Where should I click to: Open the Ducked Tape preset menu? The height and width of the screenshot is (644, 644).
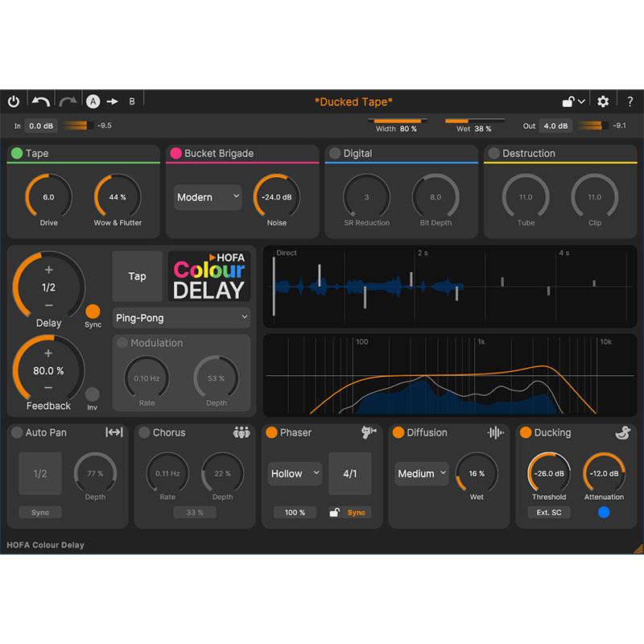(x=353, y=101)
